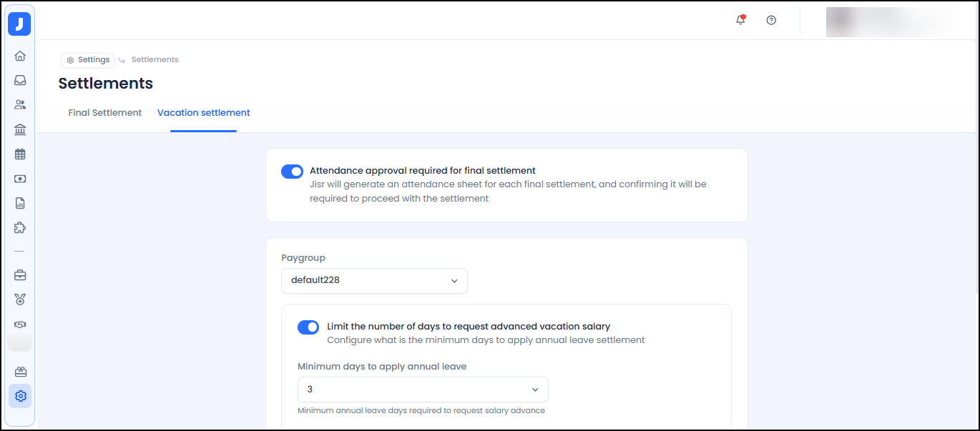
Task: Click the Jisr logo button
Action: click(x=19, y=24)
